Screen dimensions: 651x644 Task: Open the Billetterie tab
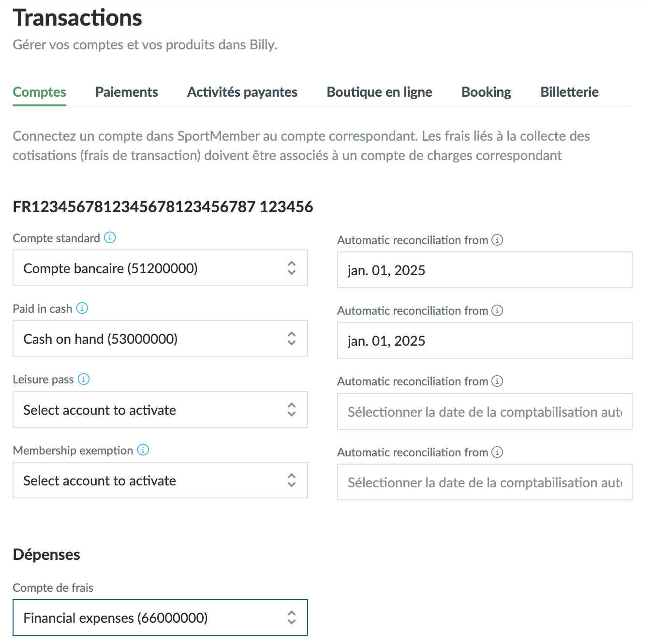click(570, 92)
